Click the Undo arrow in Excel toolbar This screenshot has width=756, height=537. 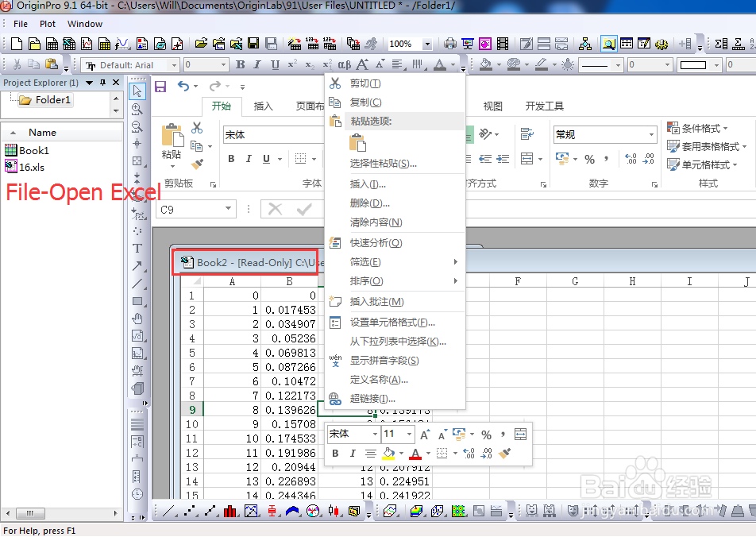(x=183, y=87)
